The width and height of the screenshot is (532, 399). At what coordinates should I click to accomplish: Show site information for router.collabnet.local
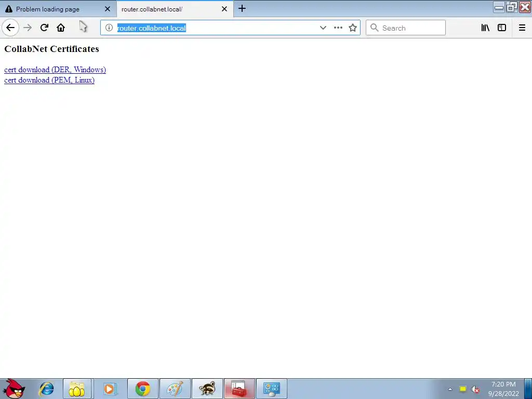(x=109, y=28)
